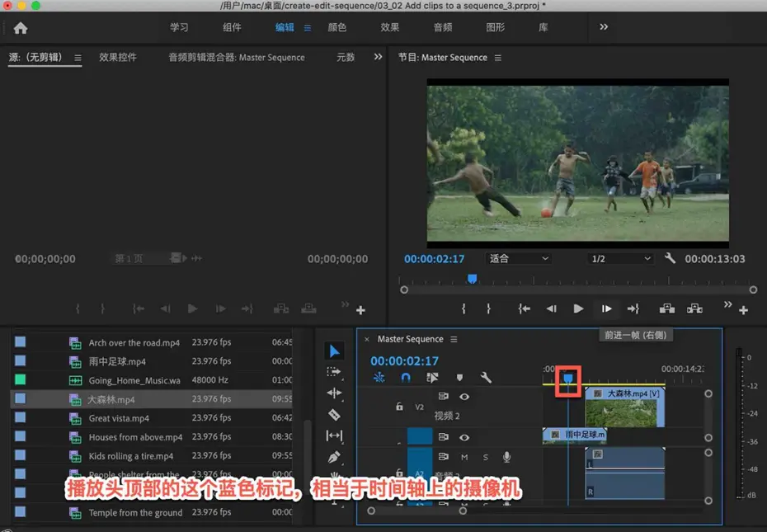Screen dimensions: 767x532
Task: Click the green label of Going_Home_Music
Action: [x=20, y=379]
